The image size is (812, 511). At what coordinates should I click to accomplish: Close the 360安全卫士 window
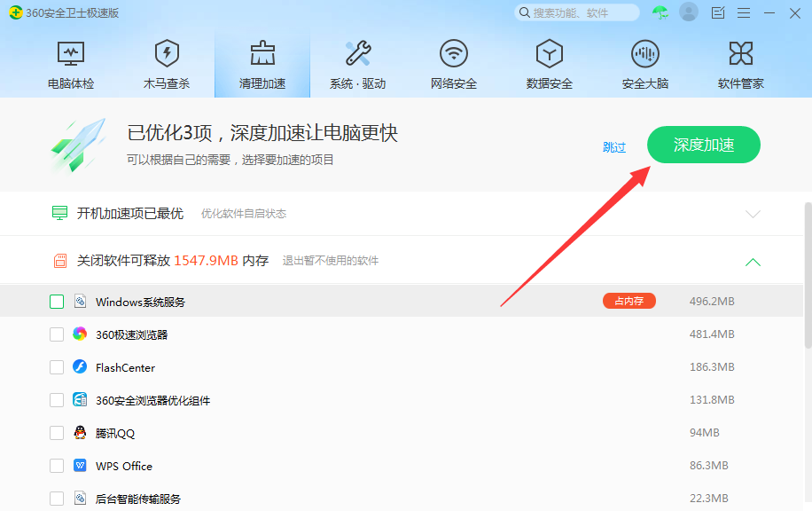(795, 13)
